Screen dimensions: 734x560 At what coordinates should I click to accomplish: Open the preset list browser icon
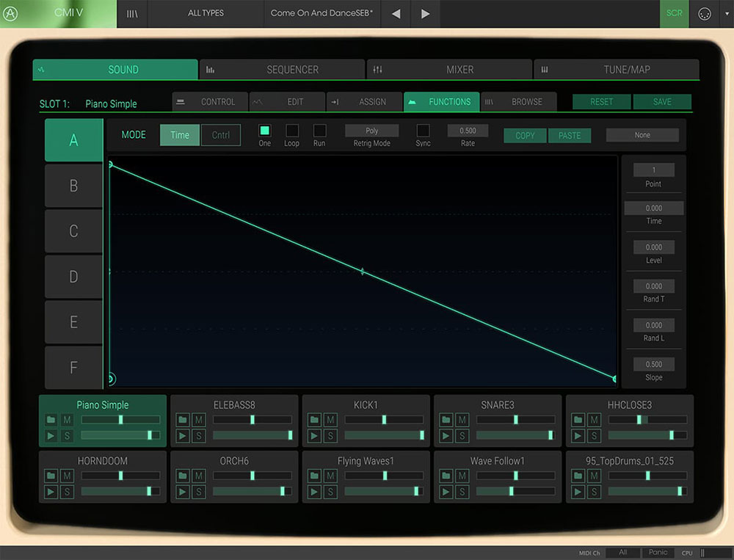coord(132,13)
